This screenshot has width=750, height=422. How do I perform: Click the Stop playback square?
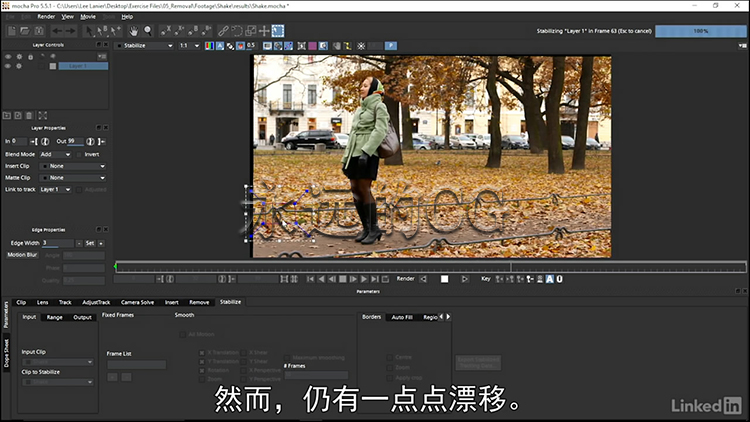click(x=342, y=279)
